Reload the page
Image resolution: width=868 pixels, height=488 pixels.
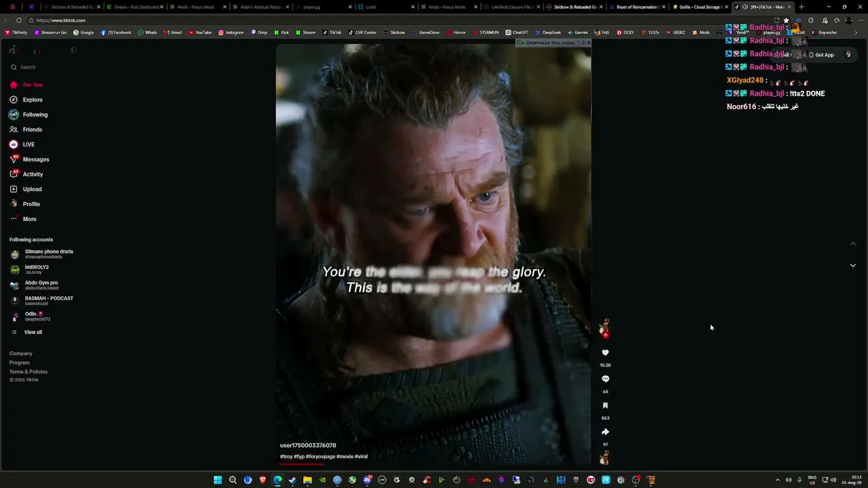pos(18,20)
